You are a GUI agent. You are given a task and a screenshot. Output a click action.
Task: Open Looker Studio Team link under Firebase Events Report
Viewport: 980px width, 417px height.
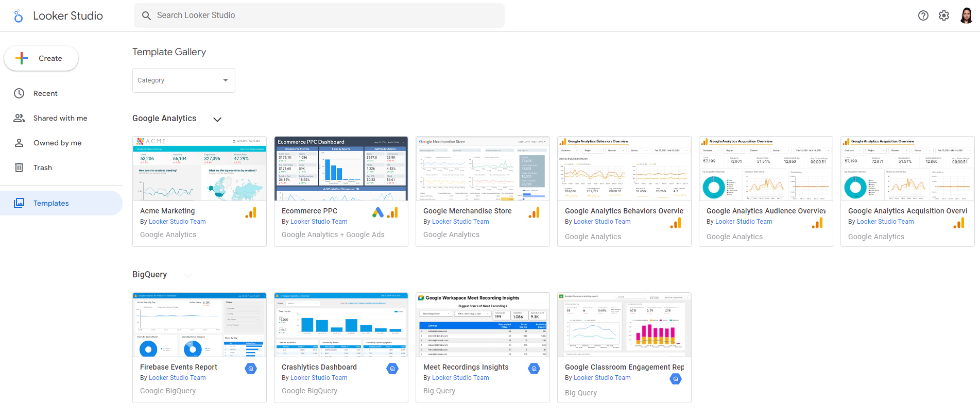(177, 378)
